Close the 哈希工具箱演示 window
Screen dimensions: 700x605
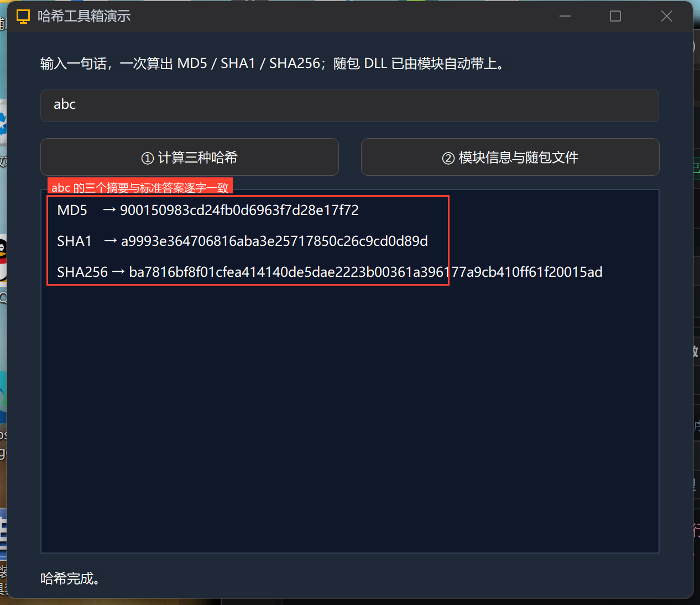coord(667,16)
